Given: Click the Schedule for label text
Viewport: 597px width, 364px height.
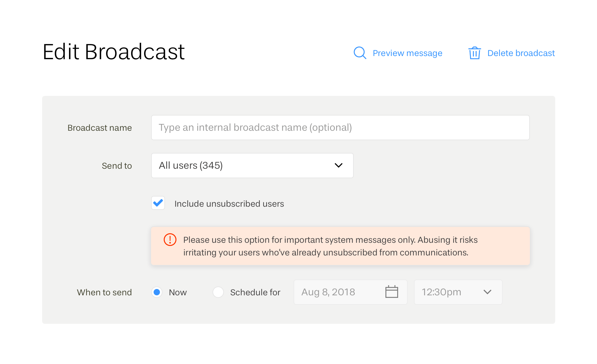Looking at the screenshot, I should 255,292.
